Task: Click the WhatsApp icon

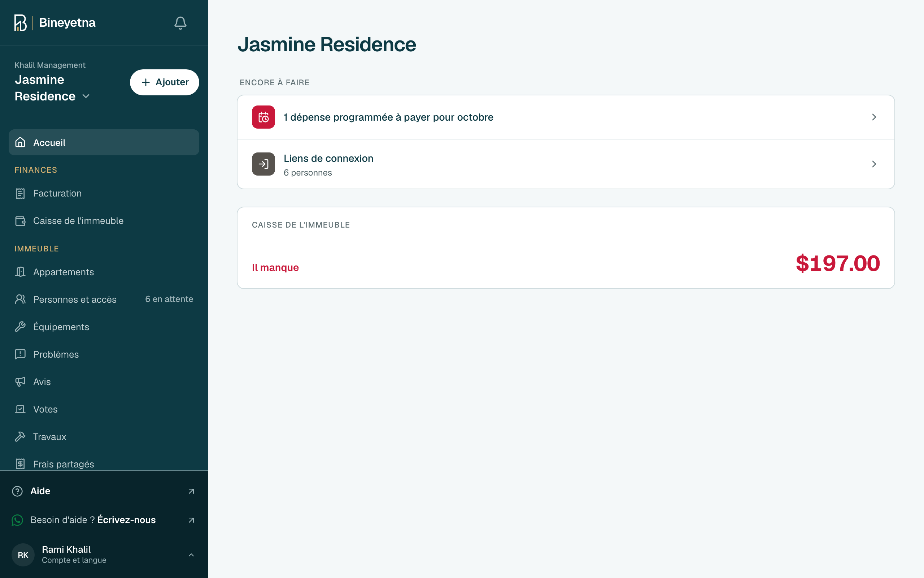Action: tap(17, 520)
